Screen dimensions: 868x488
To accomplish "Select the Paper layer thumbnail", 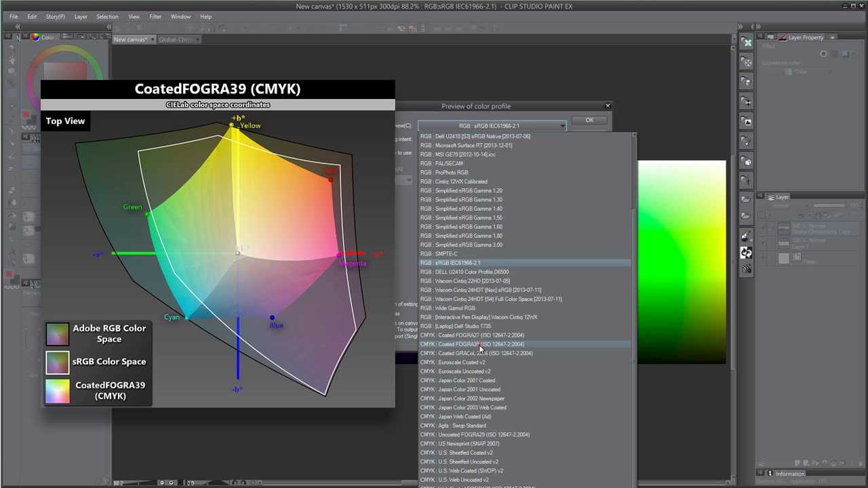I will pos(784,258).
